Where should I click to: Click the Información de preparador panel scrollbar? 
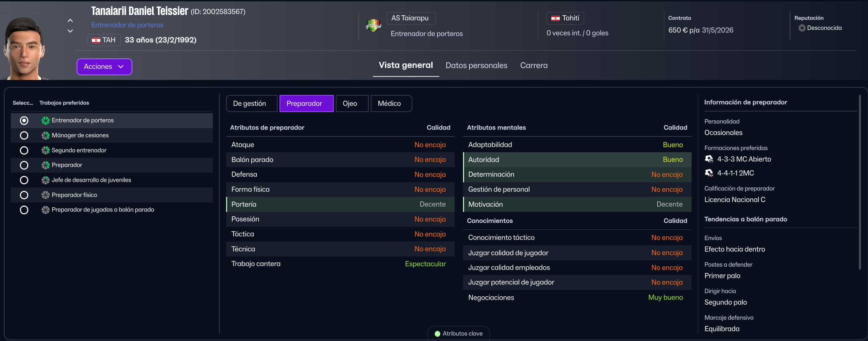(860, 181)
